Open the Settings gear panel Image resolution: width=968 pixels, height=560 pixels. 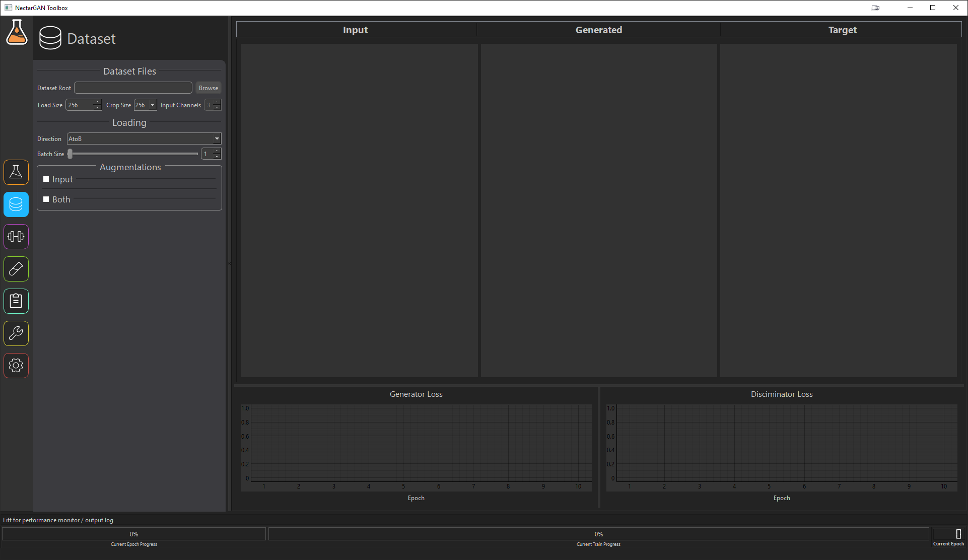(16, 366)
